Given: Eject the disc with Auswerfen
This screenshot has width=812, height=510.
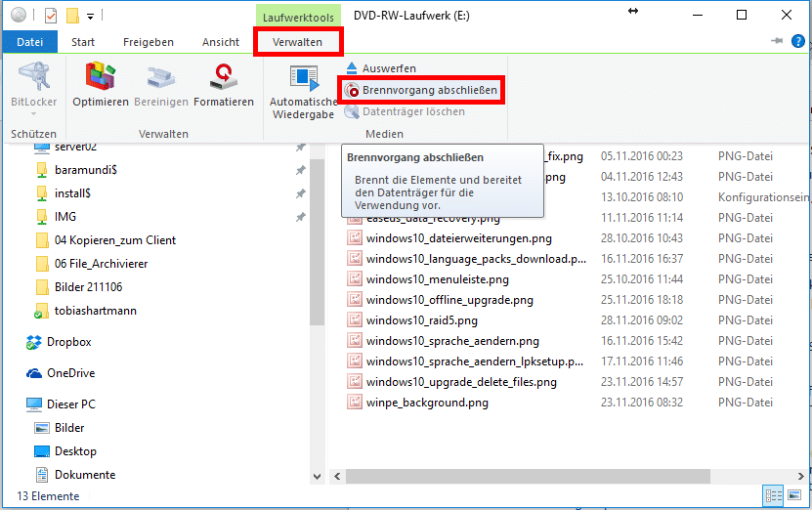Looking at the screenshot, I should pyautogui.click(x=381, y=68).
